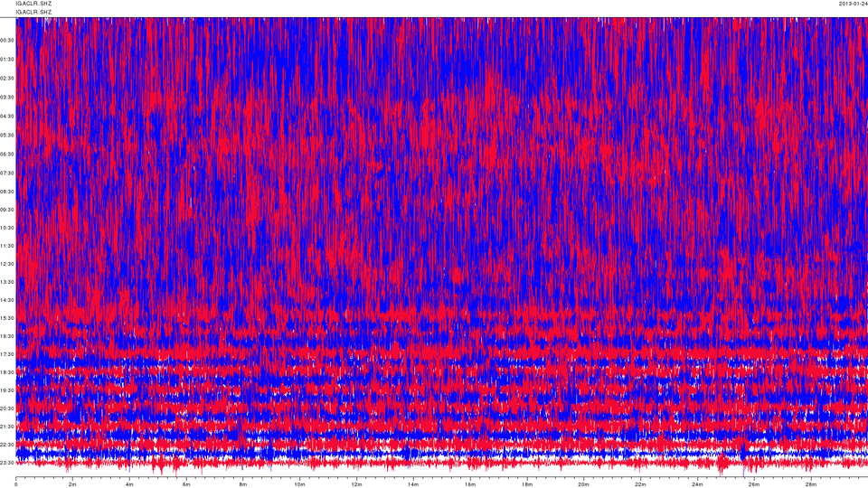Pick the 05:30 row label
The image size is (868, 488).
coord(6,135)
